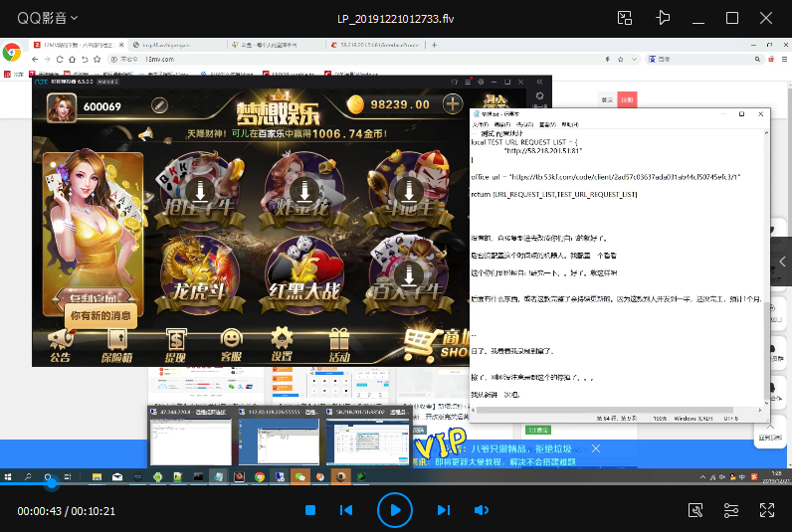Open the 公告 announcements icon

(x=60, y=347)
